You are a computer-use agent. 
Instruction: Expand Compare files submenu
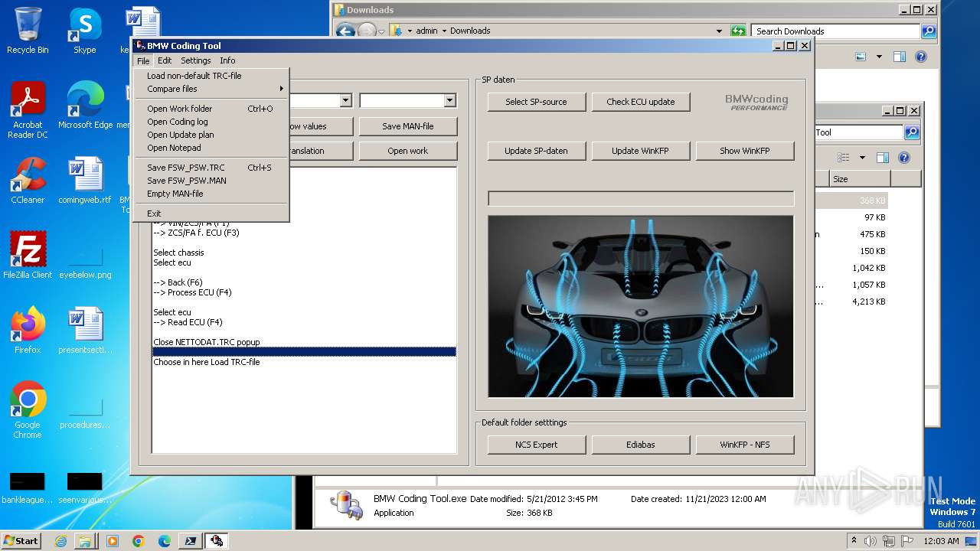tap(211, 89)
